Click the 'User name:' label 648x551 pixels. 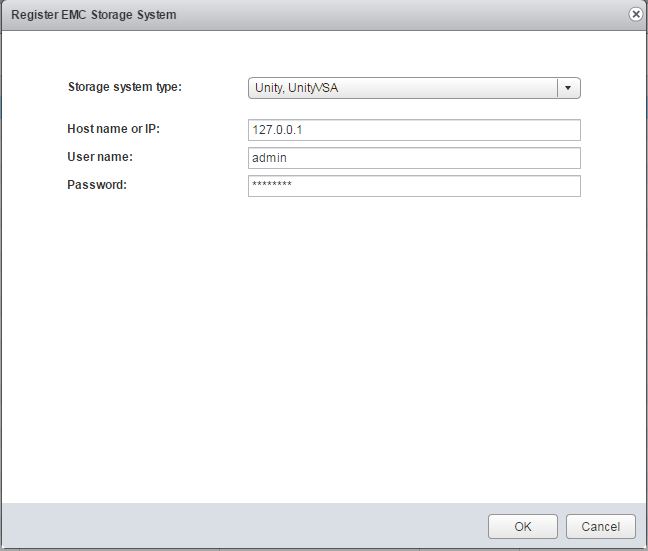coord(100,157)
